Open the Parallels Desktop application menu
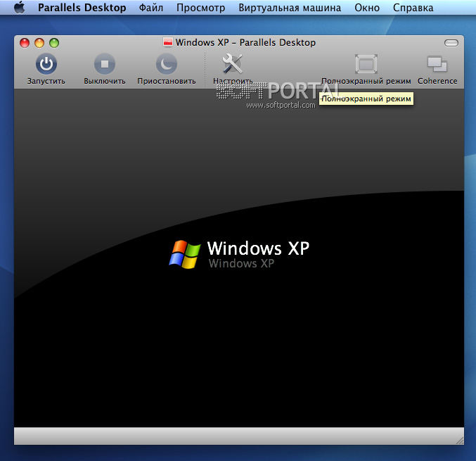The image size is (476, 461). point(82,8)
